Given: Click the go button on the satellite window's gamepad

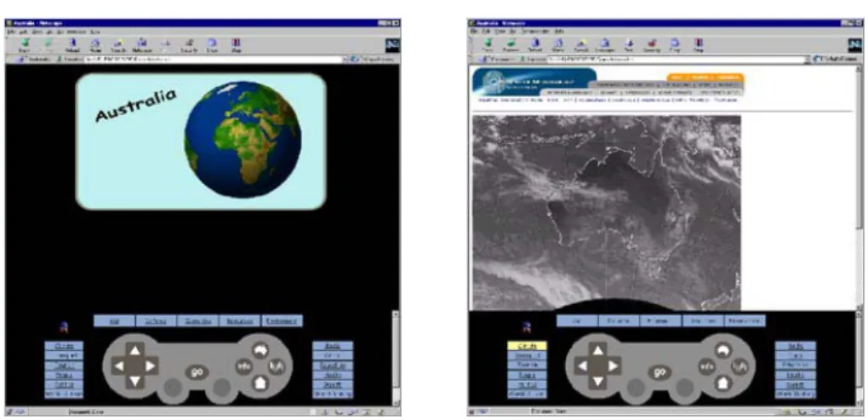Looking at the screenshot, I should [660, 372].
